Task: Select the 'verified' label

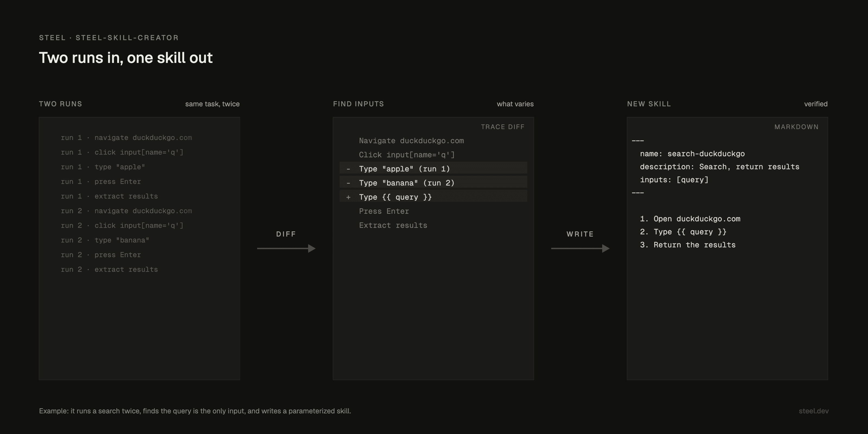Action: (816, 104)
